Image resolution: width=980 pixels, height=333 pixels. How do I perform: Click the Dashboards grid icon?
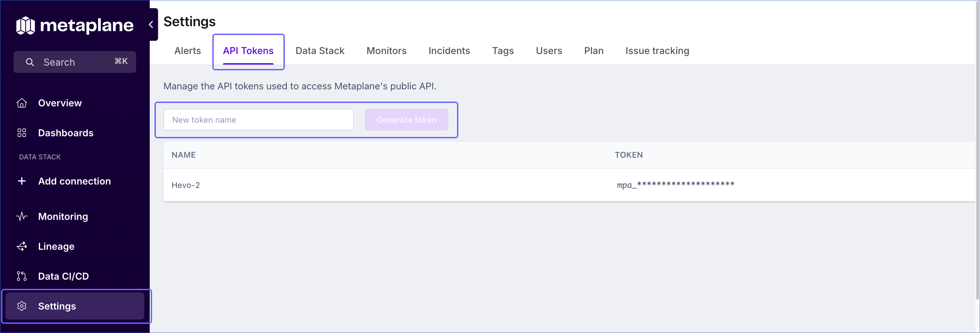22,133
